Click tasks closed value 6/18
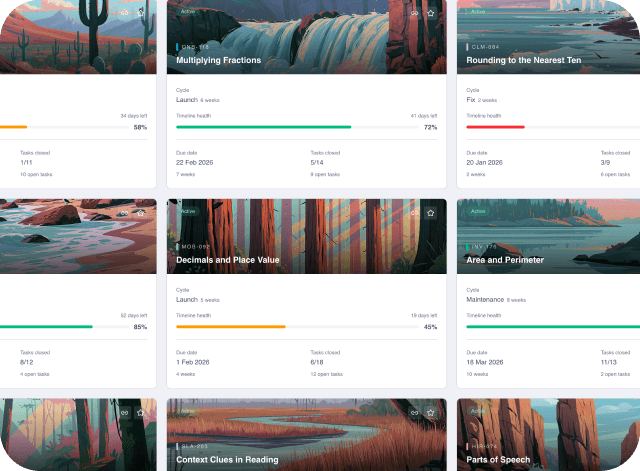Viewport: 640px width, 471px height. pos(317,362)
